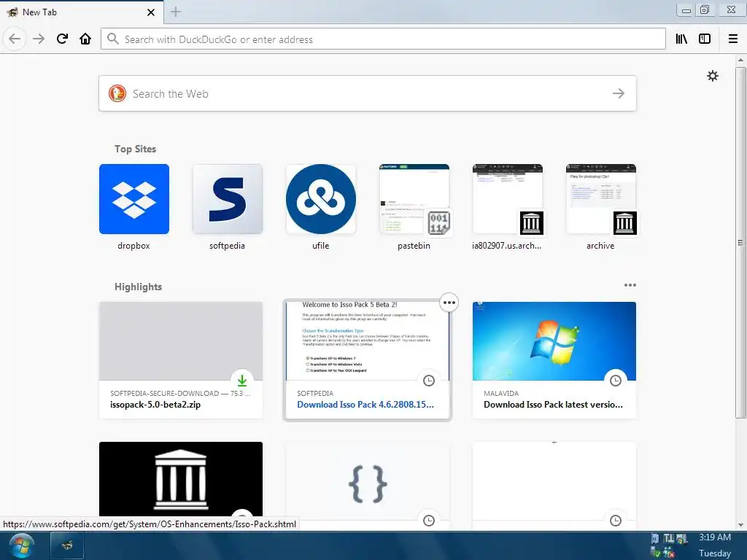Go back using the back arrow

tap(15, 39)
